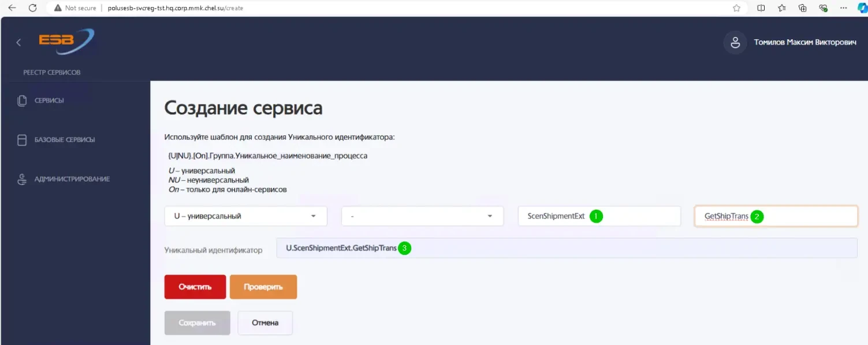Open the browser collections icon
This screenshot has height=345, width=868.
click(803, 8)
